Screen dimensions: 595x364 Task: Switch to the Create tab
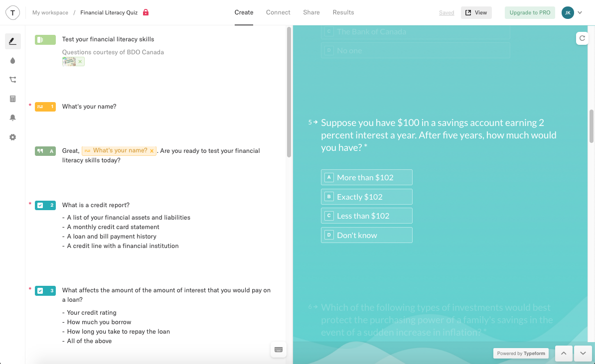(244, 12)
